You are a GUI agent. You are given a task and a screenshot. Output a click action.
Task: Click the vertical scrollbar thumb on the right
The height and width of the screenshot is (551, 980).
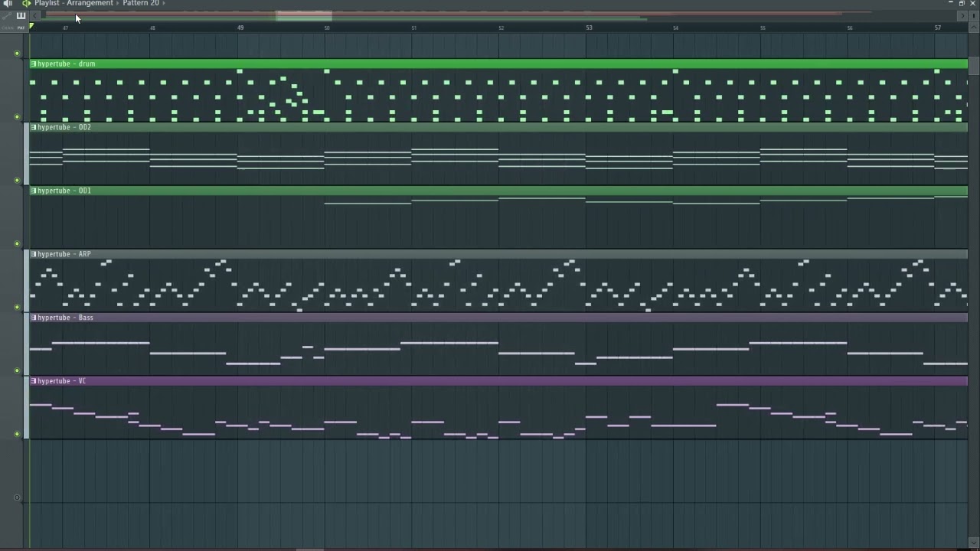click(x=974, y=65)
